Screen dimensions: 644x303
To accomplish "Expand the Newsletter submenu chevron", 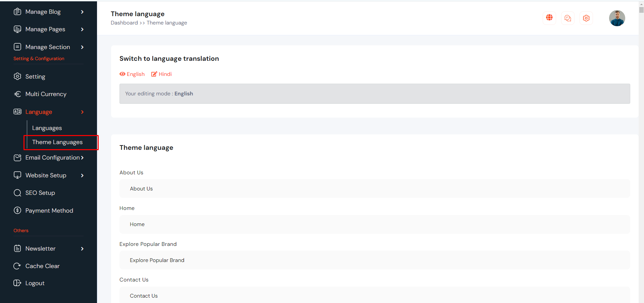I will click(x=82, y=249).
